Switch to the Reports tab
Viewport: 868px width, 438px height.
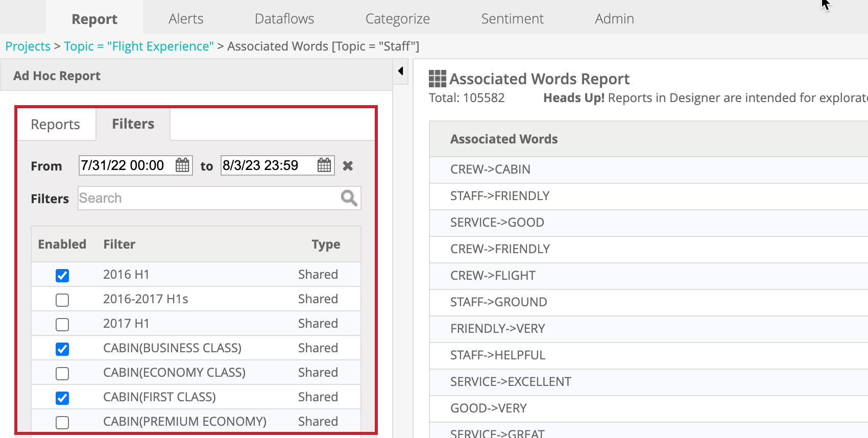coord(56,125)
